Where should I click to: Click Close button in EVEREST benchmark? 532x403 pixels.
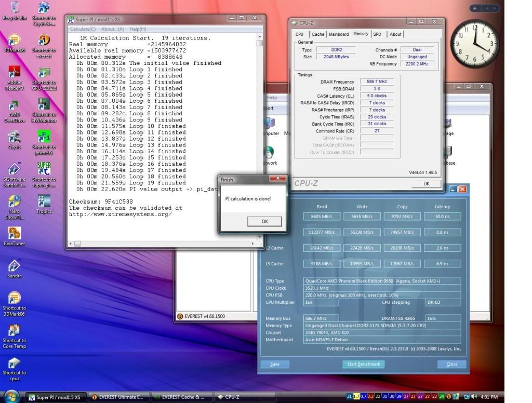[x=451, y=364]
